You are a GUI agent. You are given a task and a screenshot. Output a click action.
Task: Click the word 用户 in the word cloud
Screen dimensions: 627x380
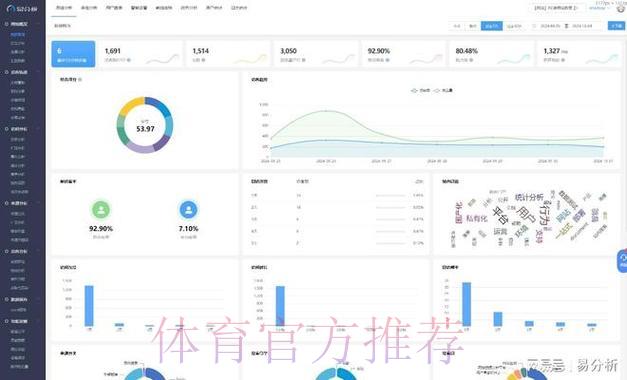coord(526,214)
